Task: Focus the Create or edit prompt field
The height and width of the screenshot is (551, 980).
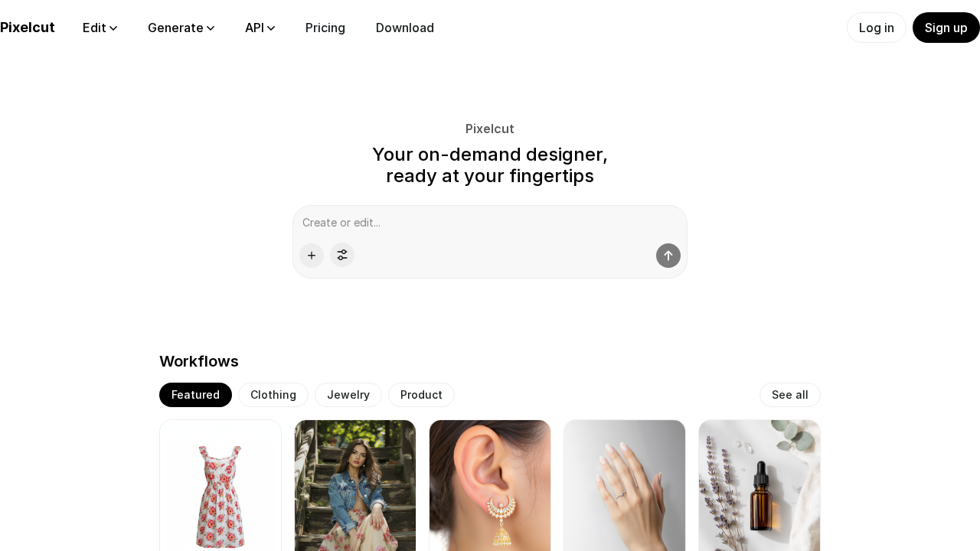Action: click(490, 223)
